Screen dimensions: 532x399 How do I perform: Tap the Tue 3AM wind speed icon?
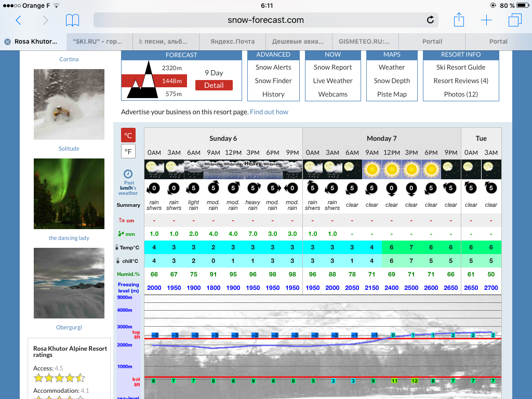click(x=491, y=188)
